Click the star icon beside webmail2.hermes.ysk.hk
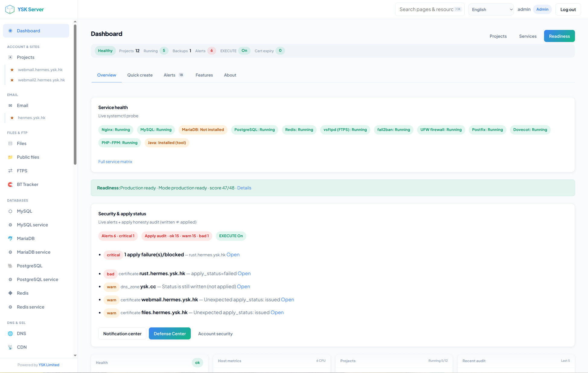 tap(12, 80)
